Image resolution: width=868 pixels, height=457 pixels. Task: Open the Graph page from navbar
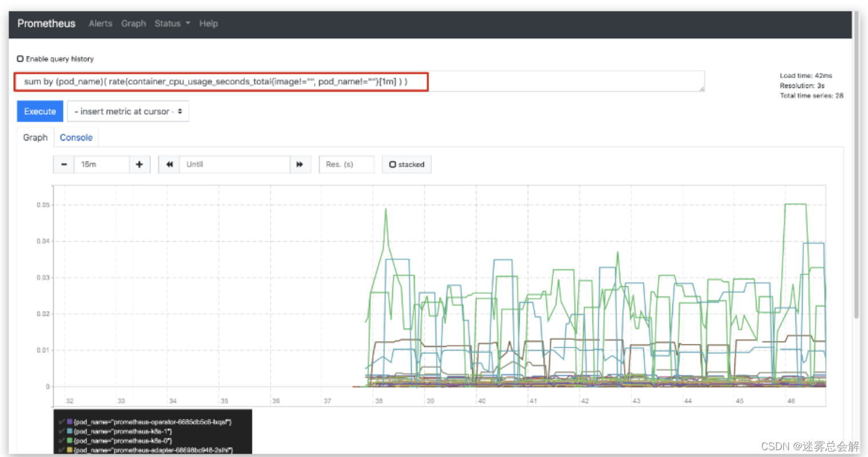[134, 23]
